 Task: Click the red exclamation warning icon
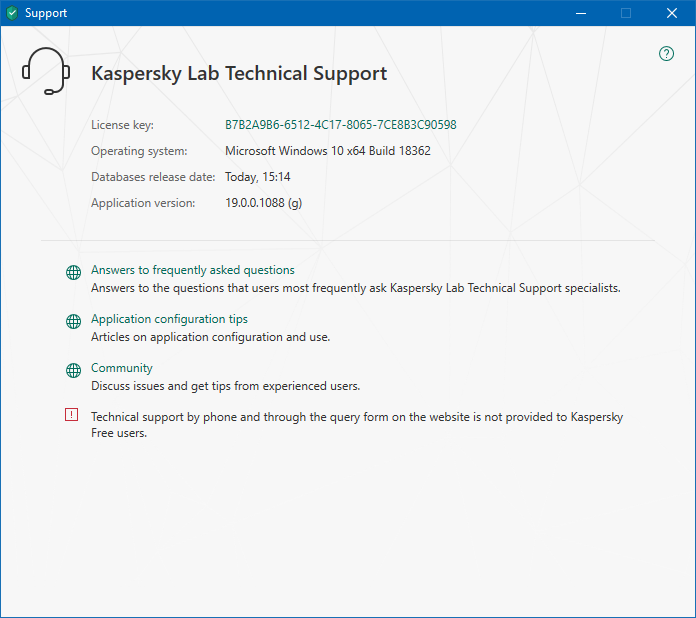71,415
